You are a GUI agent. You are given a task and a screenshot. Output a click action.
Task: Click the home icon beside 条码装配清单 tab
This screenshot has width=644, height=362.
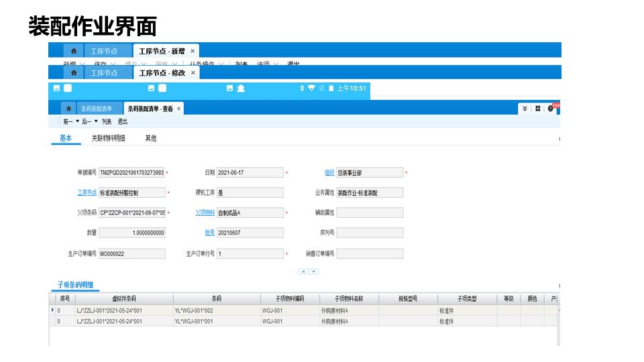tap(68, 109)
